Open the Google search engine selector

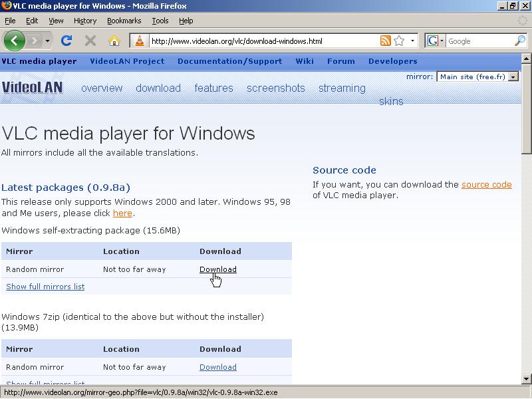click(x=436, y=41)
